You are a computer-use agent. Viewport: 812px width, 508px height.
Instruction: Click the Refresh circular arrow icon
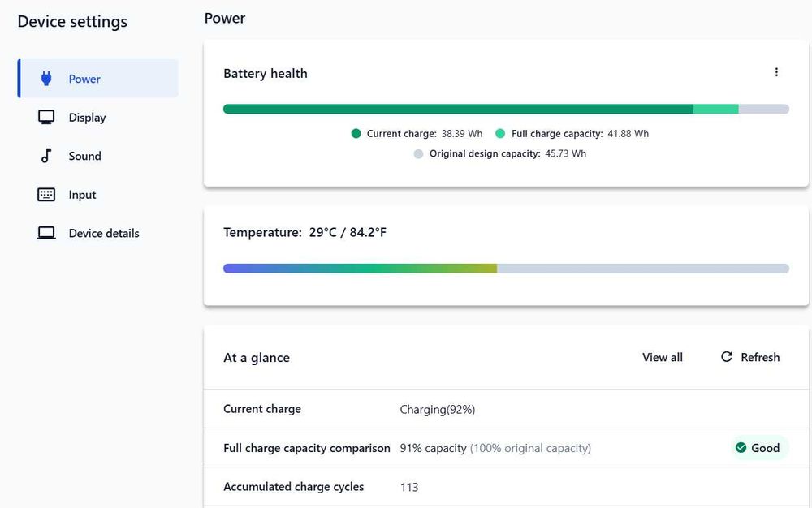tap(727, 357)
